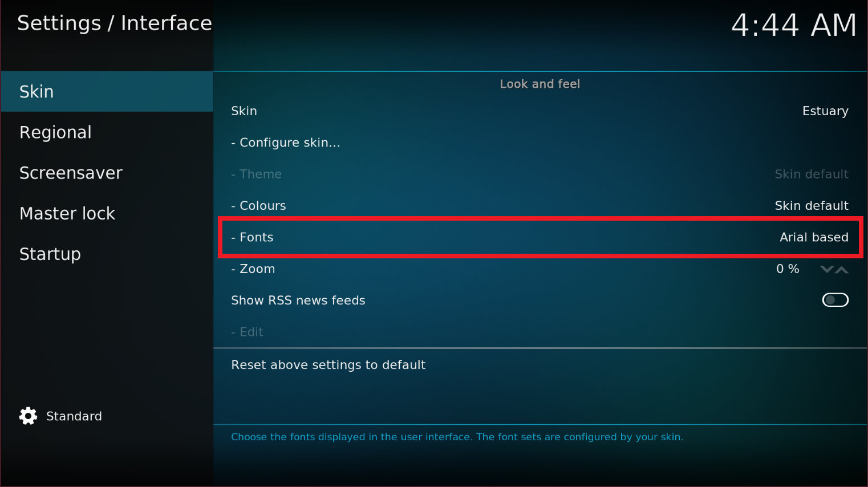Change Colours from Skin default

pos(540,205)
